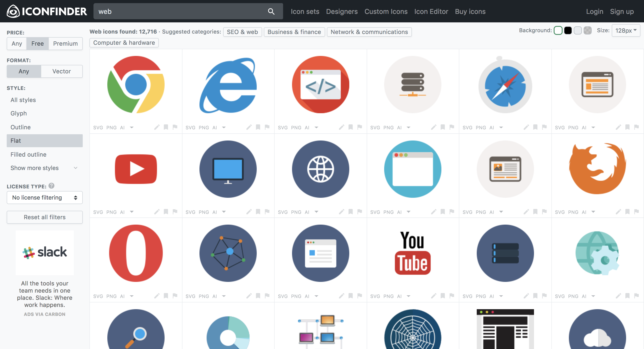Open the Safari compass icon
The height and width of the screenshot is (349, 644).
(505, 85)
